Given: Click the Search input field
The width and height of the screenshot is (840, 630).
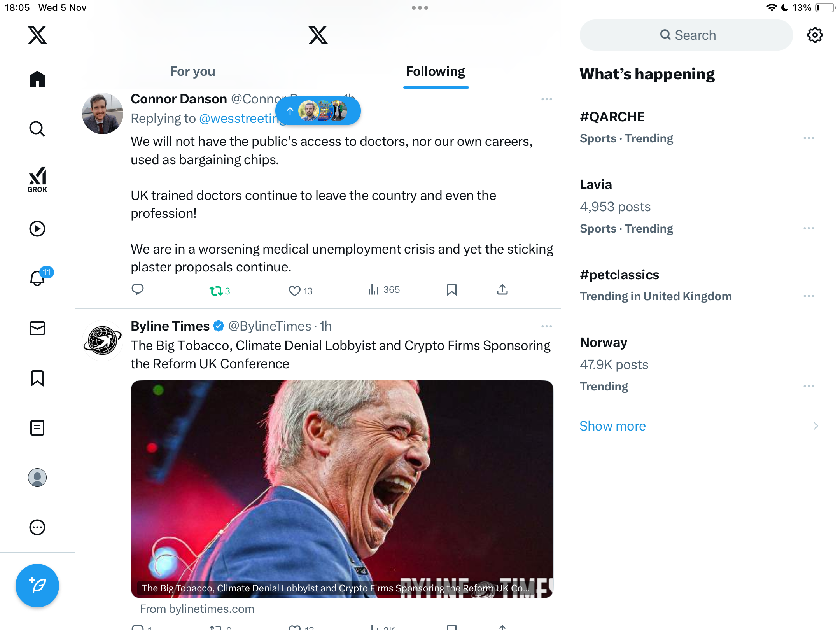Looking at the screenshot, I should [686, 35].
